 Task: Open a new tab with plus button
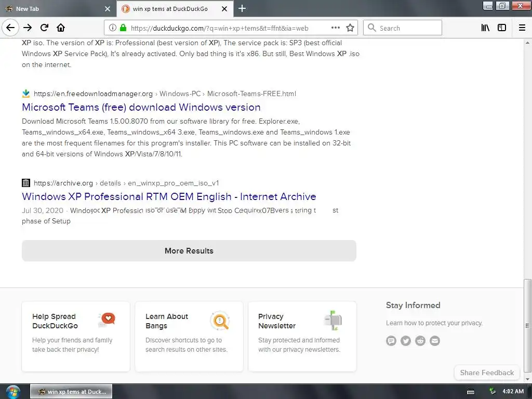pyautogui.click(x=242, y=8)
